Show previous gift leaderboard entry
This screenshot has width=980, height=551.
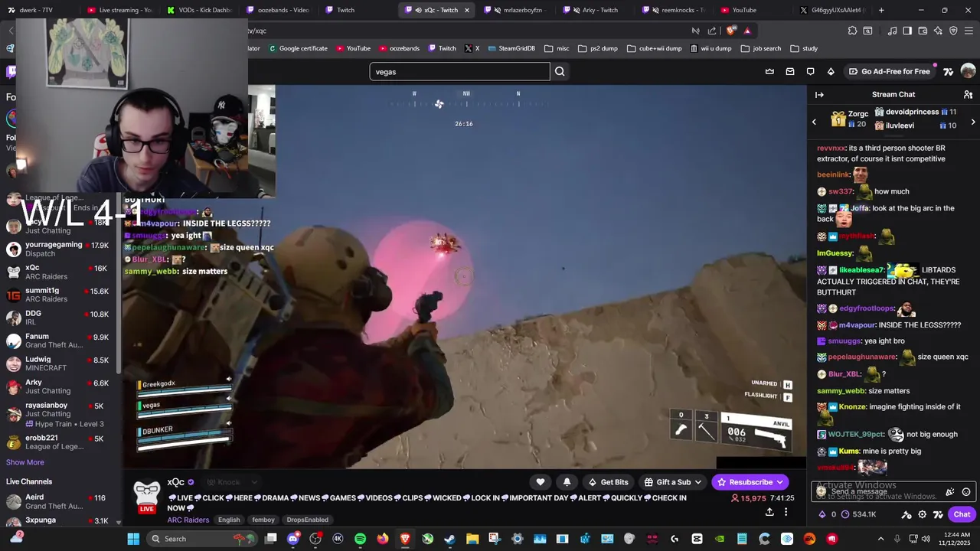coord(814,121)
